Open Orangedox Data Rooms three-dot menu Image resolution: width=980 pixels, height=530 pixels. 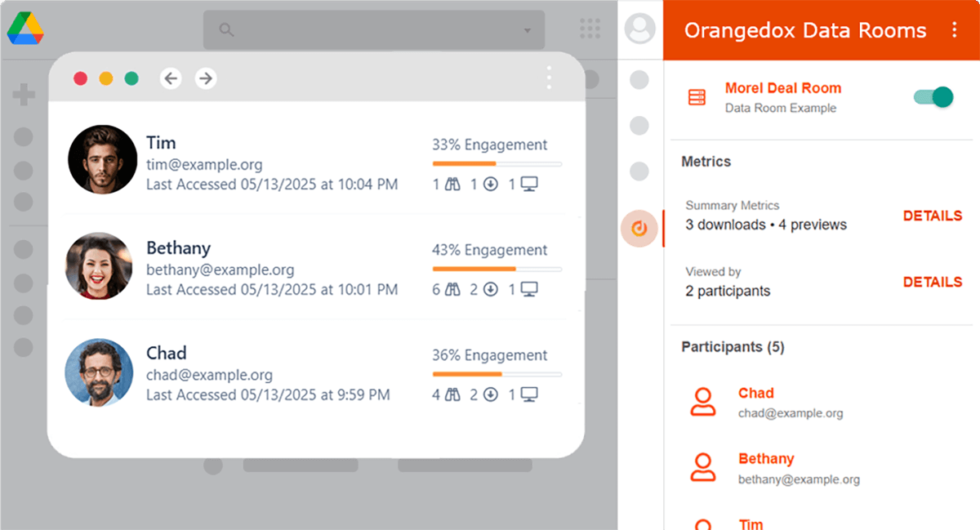click(954, 30)
